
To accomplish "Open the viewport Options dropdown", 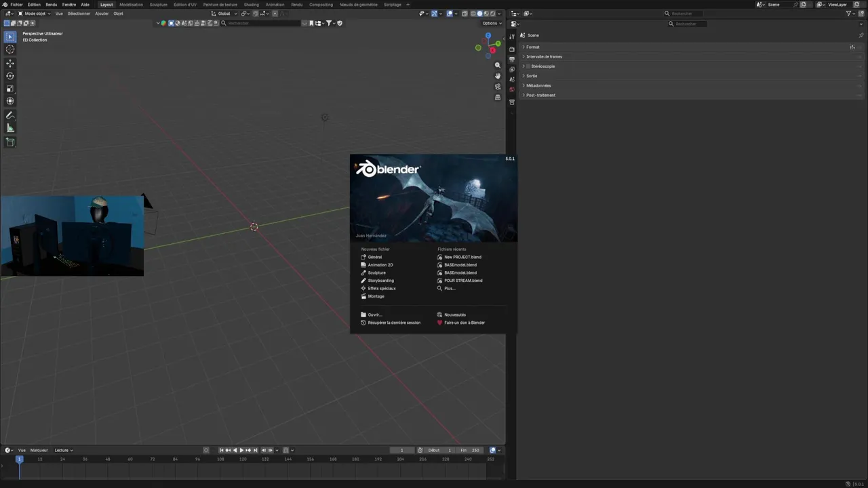I will coord(491,23).
